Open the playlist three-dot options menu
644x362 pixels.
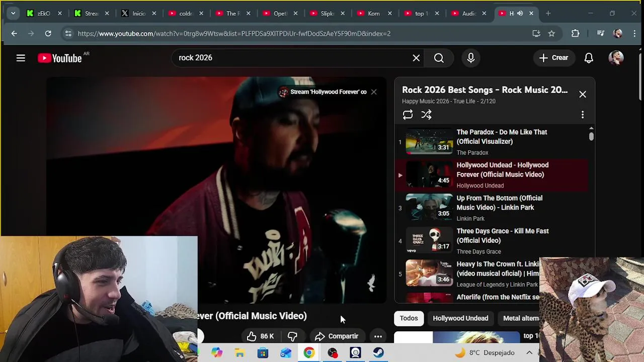[583, 115]
